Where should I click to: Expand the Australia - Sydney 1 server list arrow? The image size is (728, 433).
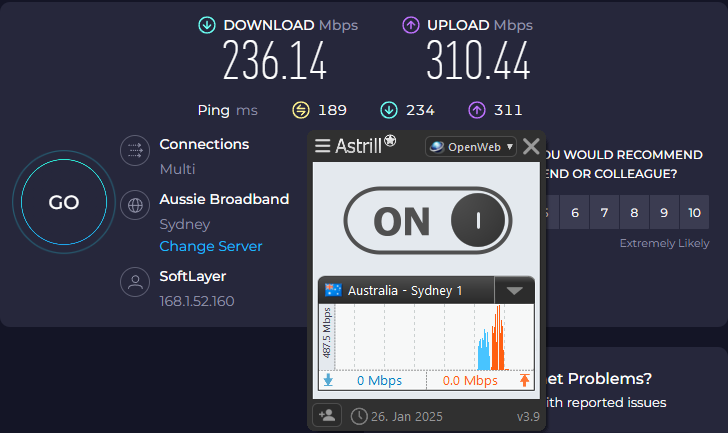click(x=514, y=291)
